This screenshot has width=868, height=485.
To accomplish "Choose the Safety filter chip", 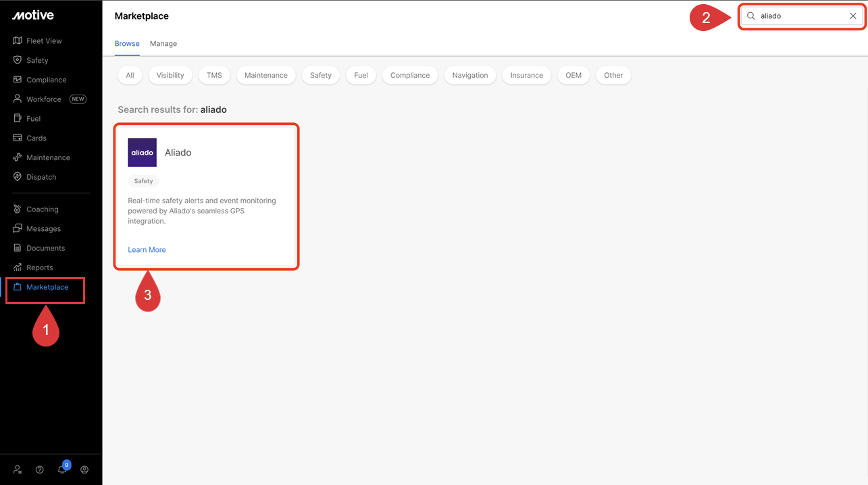I will tap(321, 75).
